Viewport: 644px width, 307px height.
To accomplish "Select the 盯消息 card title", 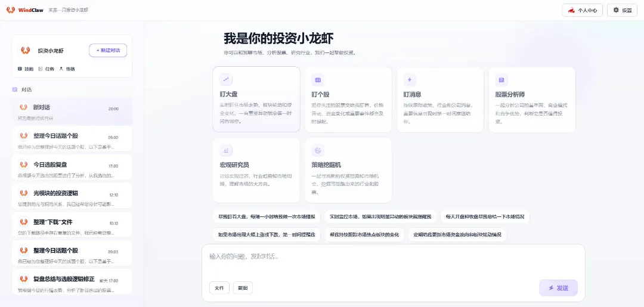I will (x=413, y=94).
